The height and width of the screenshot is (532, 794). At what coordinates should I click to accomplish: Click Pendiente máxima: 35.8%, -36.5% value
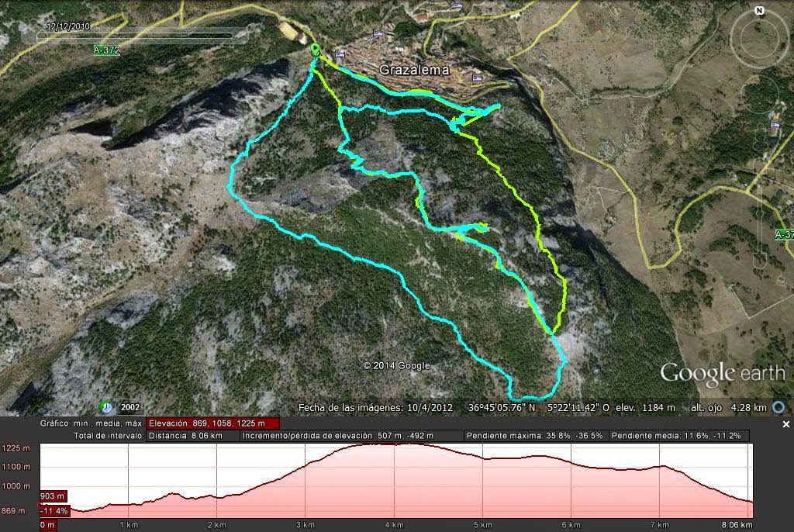(x=535, y=436)
